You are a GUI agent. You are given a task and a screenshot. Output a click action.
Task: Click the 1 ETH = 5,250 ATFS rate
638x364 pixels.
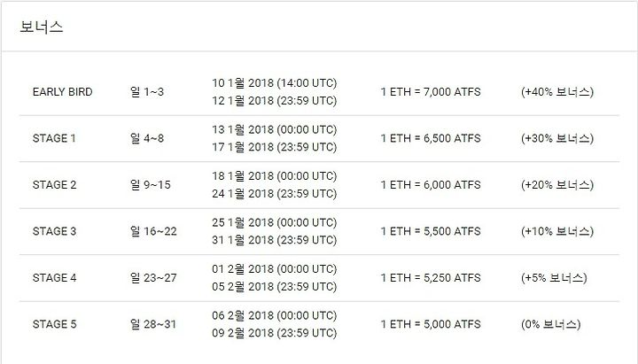[431, 278]
